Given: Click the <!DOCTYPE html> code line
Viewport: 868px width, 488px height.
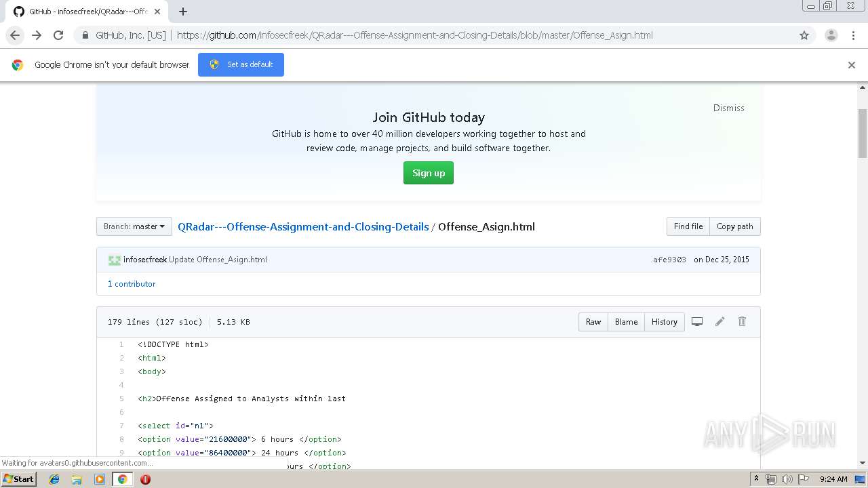Looking at the screenshot, I should click(x=173, y=344).
